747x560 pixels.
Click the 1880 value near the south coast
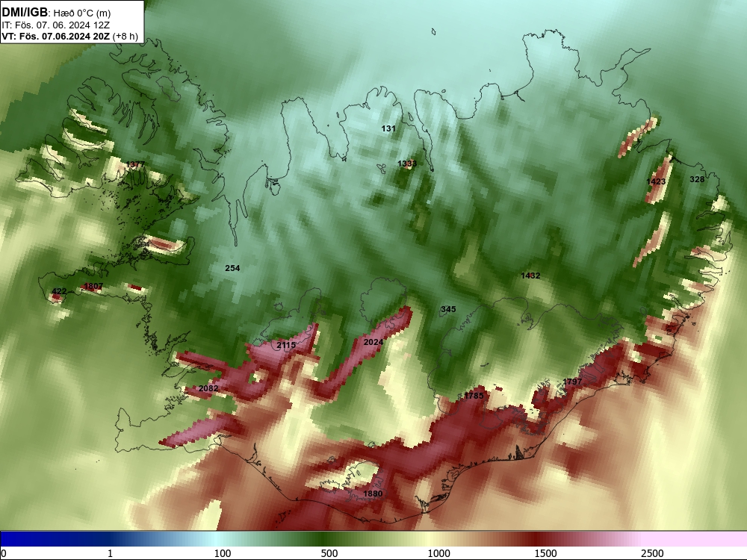pos(373,494)
